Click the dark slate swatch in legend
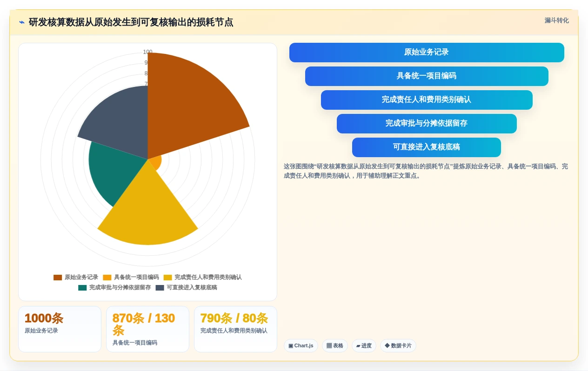This screenshot has width=588, height=371. click(160, 288)
